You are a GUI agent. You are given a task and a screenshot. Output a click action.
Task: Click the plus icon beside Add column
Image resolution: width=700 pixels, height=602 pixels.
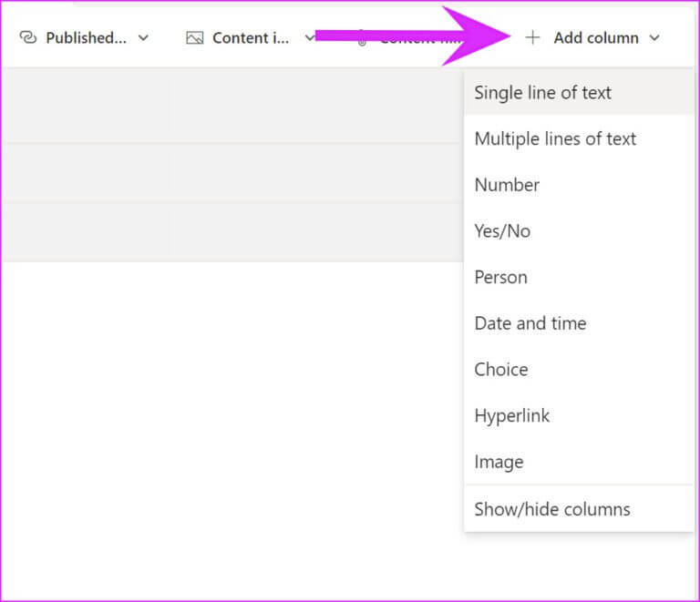point(532,38)
